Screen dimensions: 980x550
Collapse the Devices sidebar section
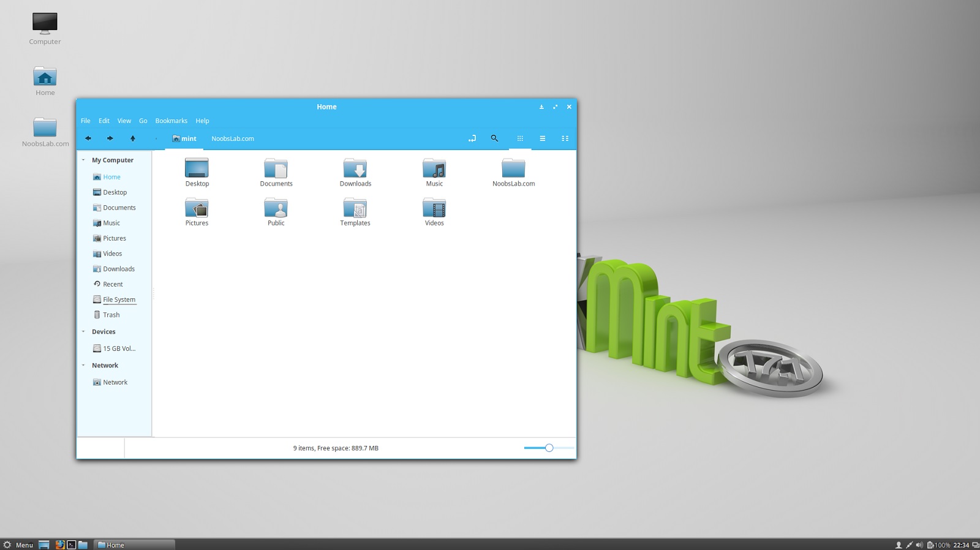tap(83, 331)
